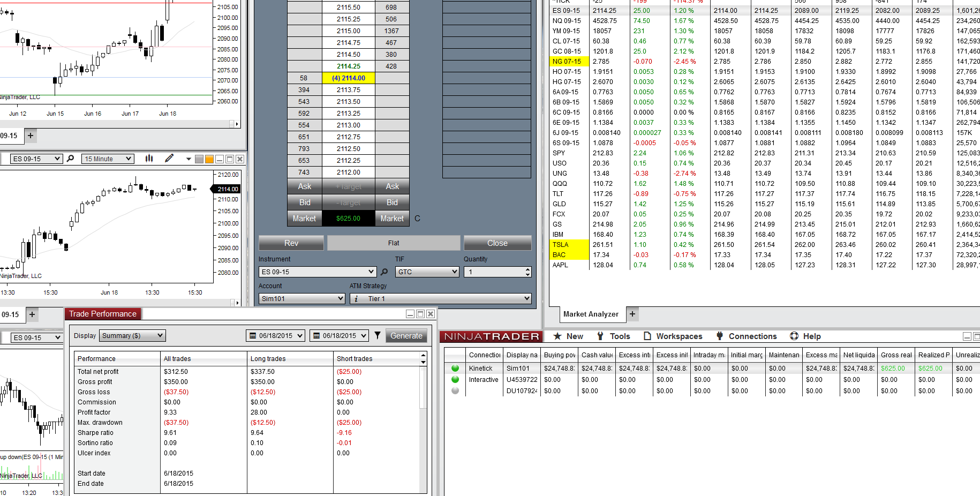Image resolution: width=980 pixels, height=496 pixels.
Task: Open the New menu in NinjaTrader Control Center
Action: pos(569,336)
